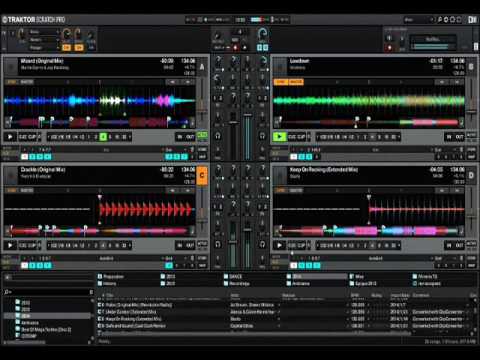Open the Recordings favorite

pos(237,283)
